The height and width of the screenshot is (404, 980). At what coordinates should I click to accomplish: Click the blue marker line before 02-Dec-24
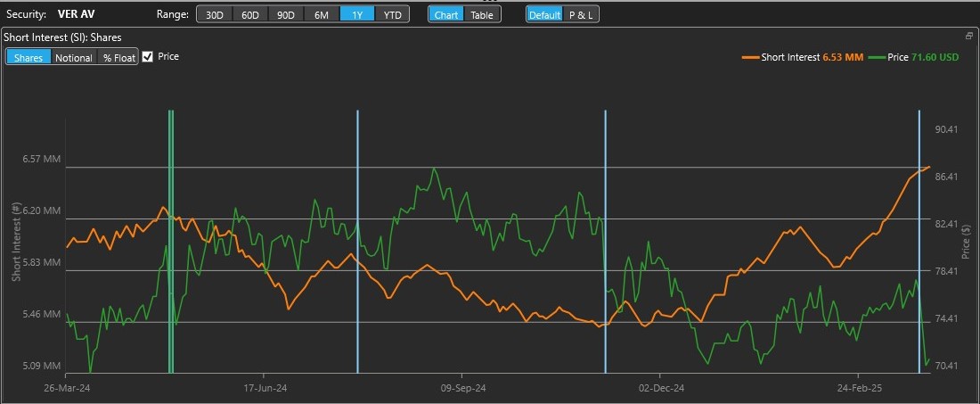click(606, 242)
